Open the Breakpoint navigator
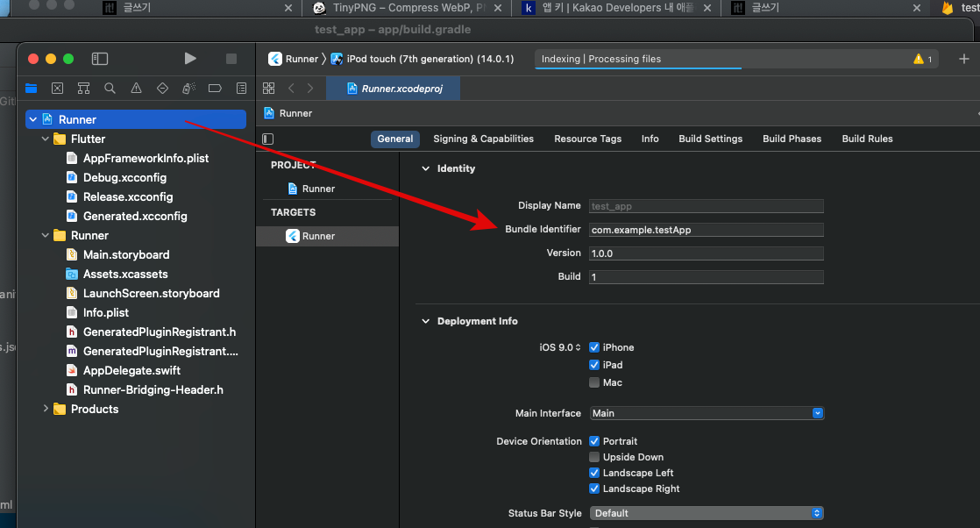The image size is (980, 528). 215,89
